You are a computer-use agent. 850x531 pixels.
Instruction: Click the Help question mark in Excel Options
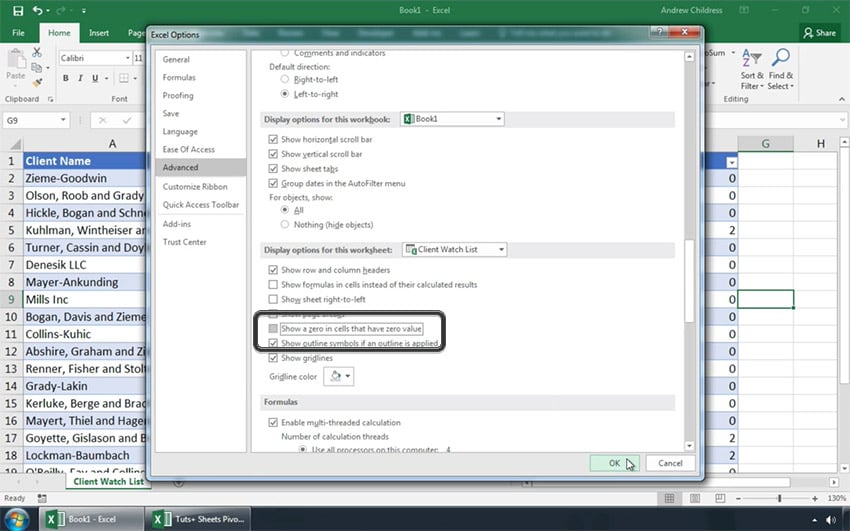[659, 32]
